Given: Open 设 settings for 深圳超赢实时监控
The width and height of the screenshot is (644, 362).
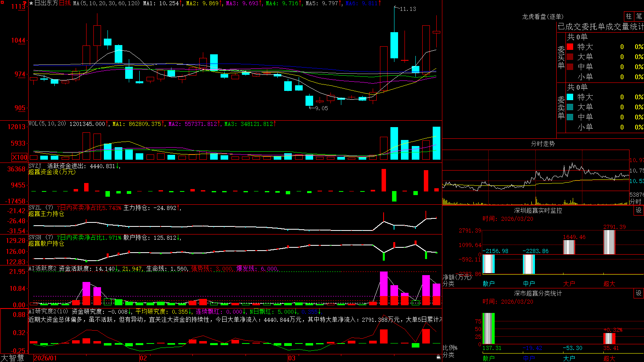Looking at the screenshot, I should [639, 210].
